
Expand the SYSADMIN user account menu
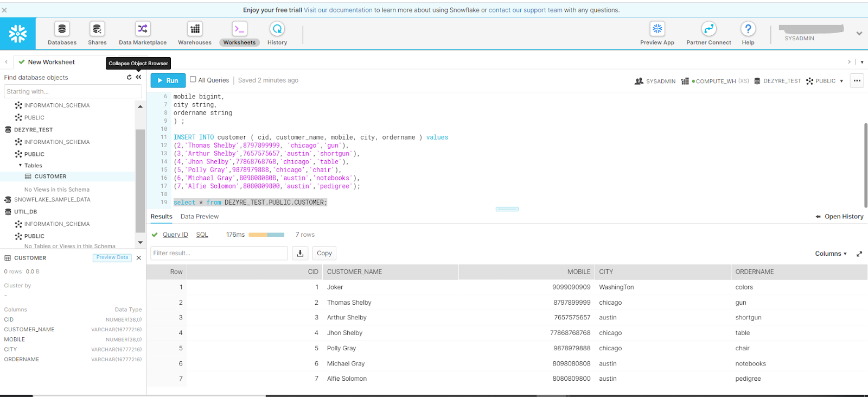(x=859, y=34)
